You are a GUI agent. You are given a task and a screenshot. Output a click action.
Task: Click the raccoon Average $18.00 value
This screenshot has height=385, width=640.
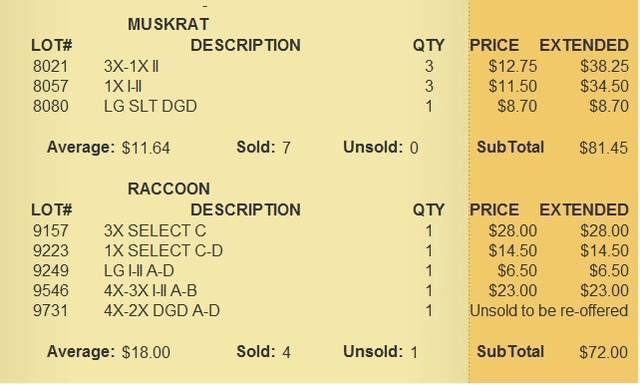(146, 352)
